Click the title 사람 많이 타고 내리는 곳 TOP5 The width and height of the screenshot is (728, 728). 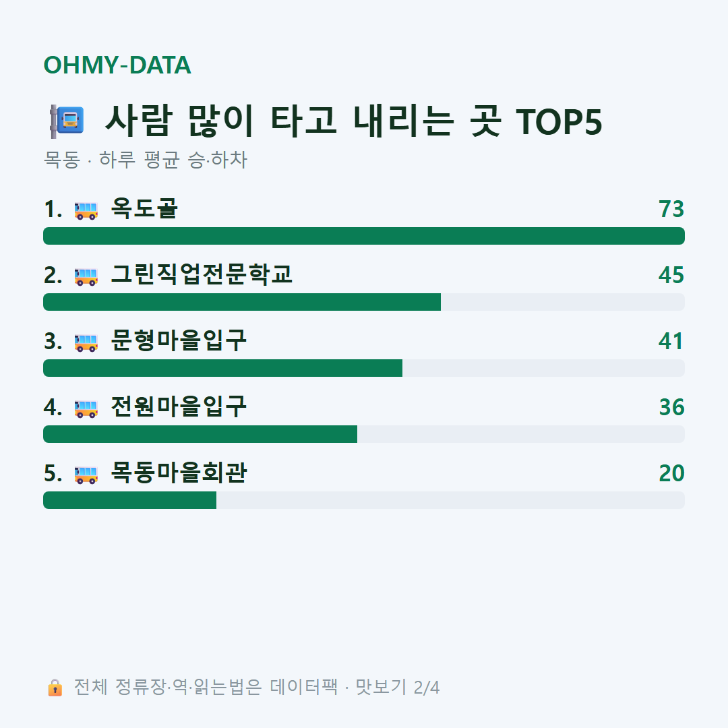click(x=354, y=121)
